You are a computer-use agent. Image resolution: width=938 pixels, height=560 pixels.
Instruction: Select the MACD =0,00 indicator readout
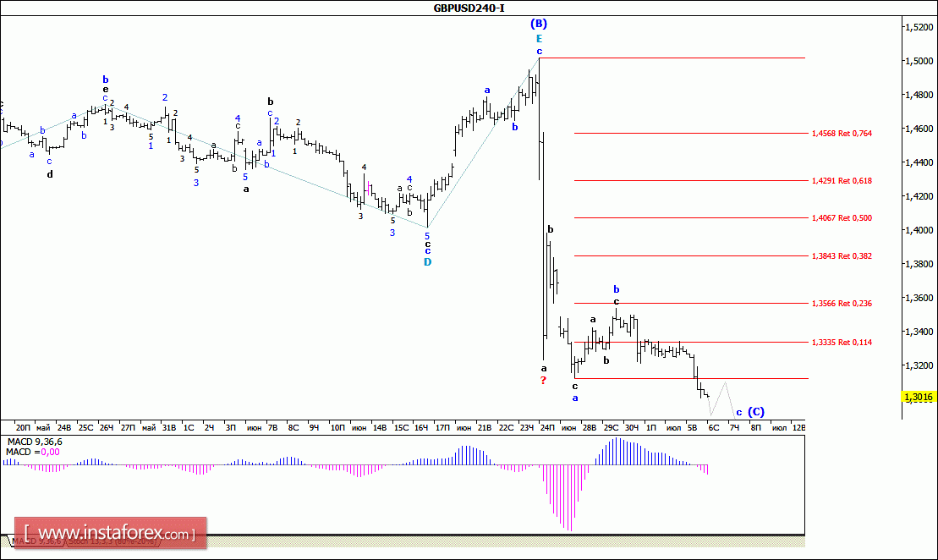click(33, 453)
